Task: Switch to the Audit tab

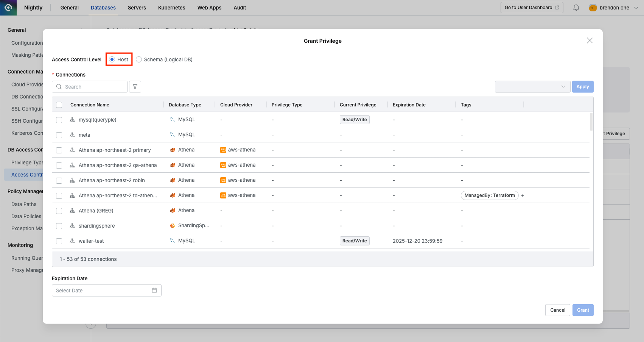Action: coord(240,8)
